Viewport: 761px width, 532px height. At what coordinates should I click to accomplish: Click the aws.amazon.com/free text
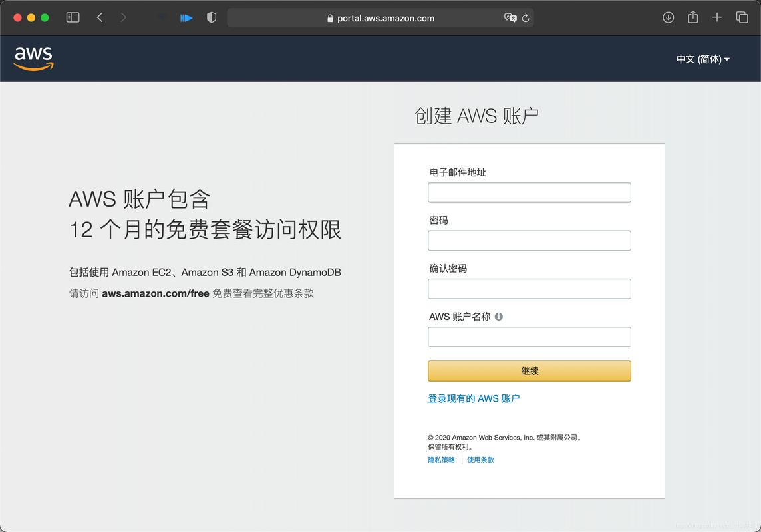coord(155,293)
